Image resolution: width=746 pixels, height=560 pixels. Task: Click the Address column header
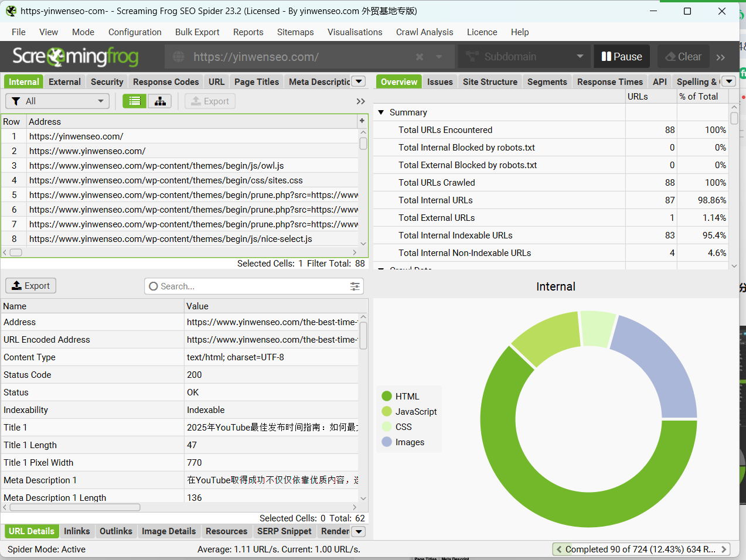[x=192, y=121]
